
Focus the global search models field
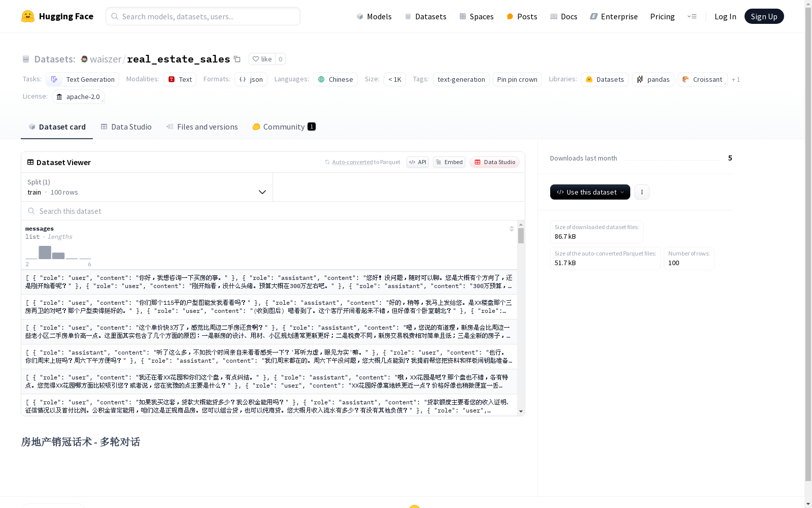coord(203,16)
